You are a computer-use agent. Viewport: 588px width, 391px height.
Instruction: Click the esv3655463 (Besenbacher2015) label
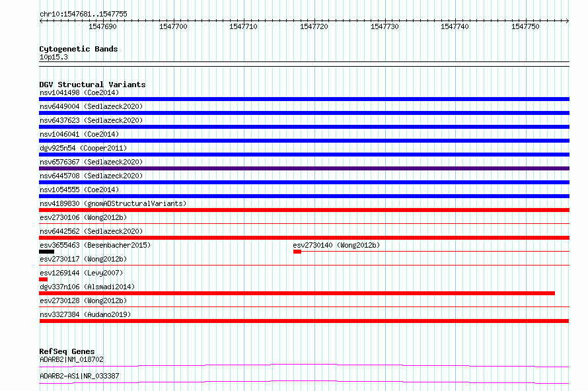click(x=95, y=245)
